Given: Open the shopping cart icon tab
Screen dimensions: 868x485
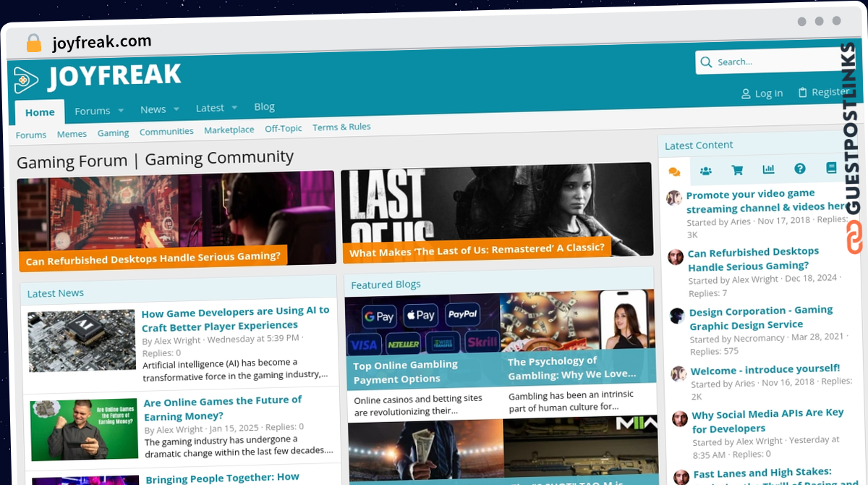Looking at the screenshot, I should pos(737,170).
